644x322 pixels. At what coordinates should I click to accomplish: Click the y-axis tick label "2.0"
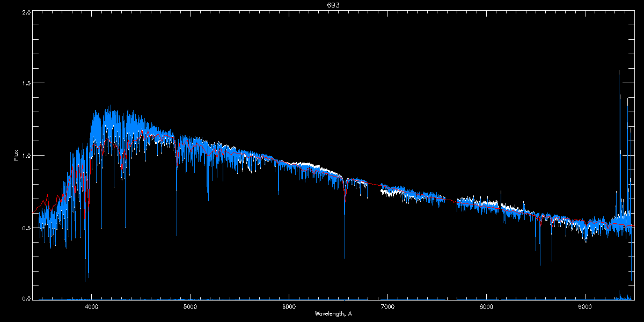[x=25, y=12]
